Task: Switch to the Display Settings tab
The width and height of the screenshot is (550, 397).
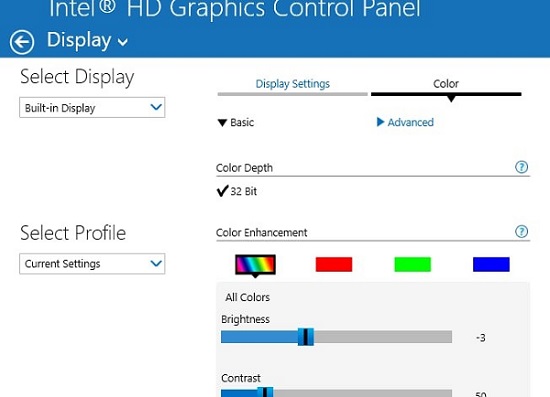Action: click(x=293, y=84)
